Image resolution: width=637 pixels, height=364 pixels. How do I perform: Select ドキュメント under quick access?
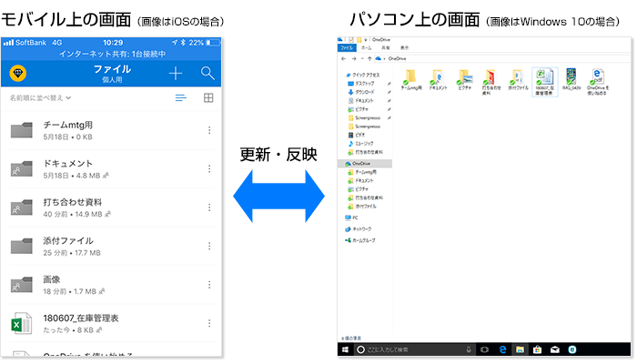360,100
